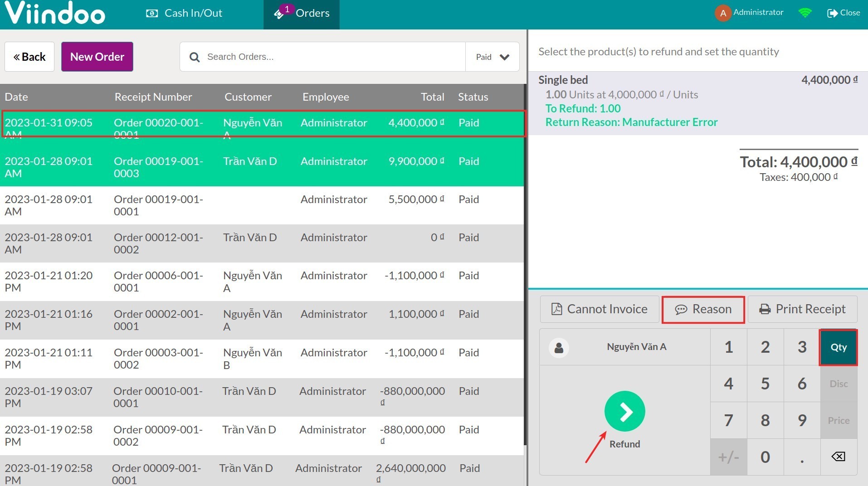Click the green Refund arrow icon
This screenshot has height=486, width=868.
(x=624, y=411)
